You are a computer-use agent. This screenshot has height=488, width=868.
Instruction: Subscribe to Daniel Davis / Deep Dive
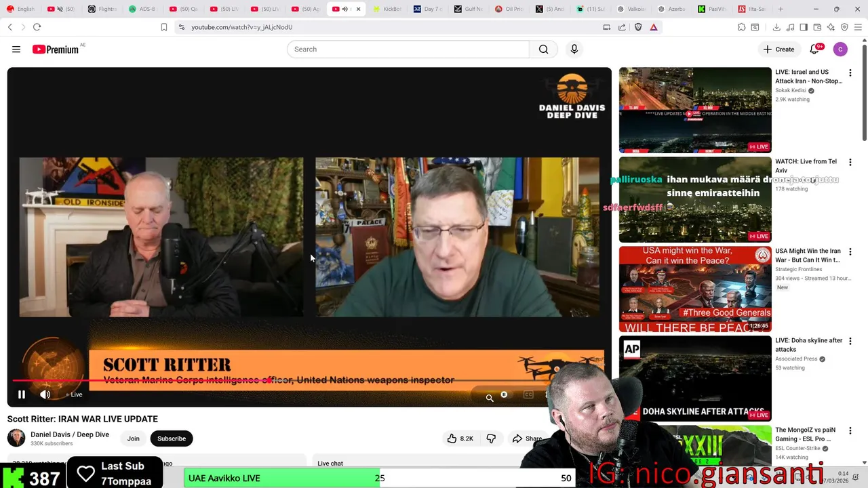[172, 439]
